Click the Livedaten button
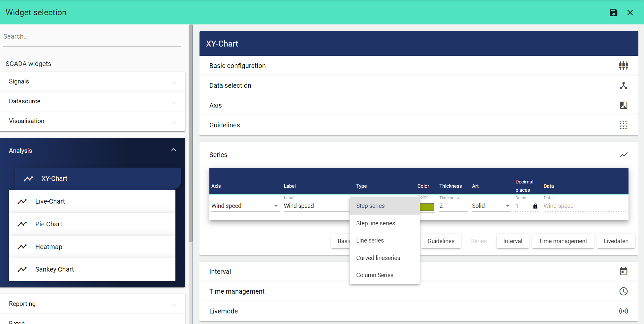This screenshot has height=324, width=644. (x=616, y=241)
